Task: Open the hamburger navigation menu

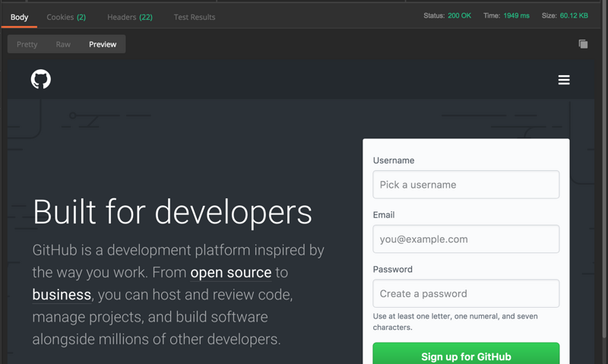Action: tap(564, 80)
